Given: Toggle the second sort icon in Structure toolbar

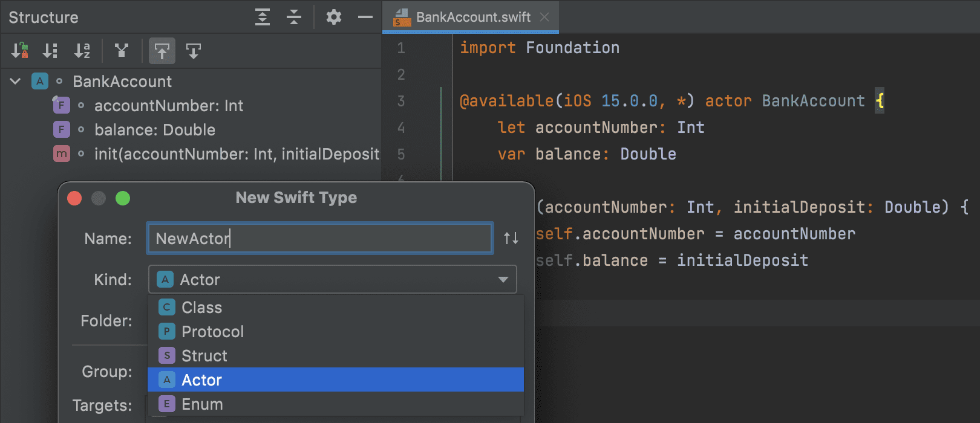Looking at the screenshot, I should (x=50, y=51).
